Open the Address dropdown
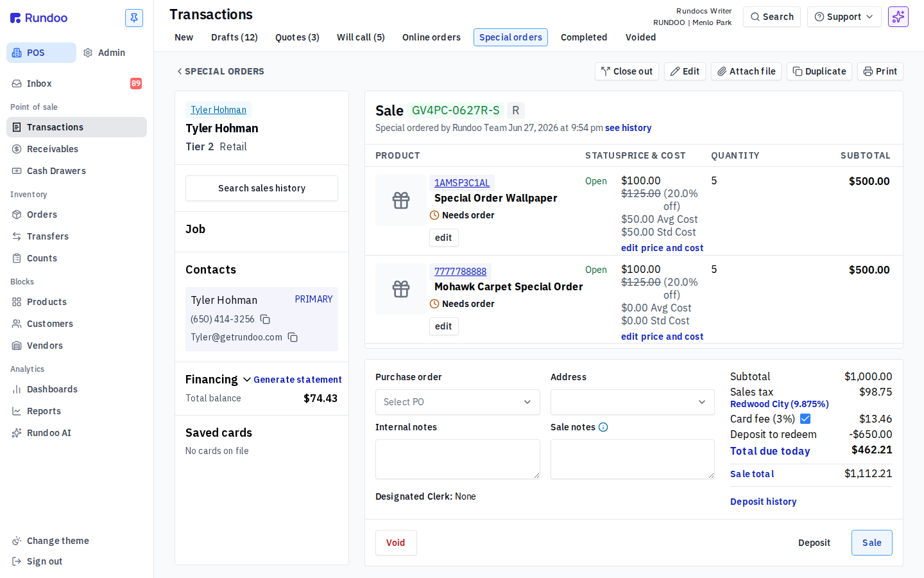 tap(633, 402)
